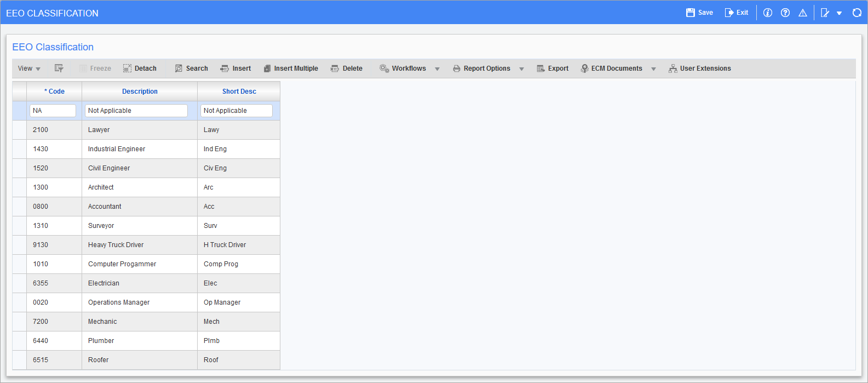Expand the View dropdown menu
Viewport: 868px width, 383px height.
click(x=29, y=68)
